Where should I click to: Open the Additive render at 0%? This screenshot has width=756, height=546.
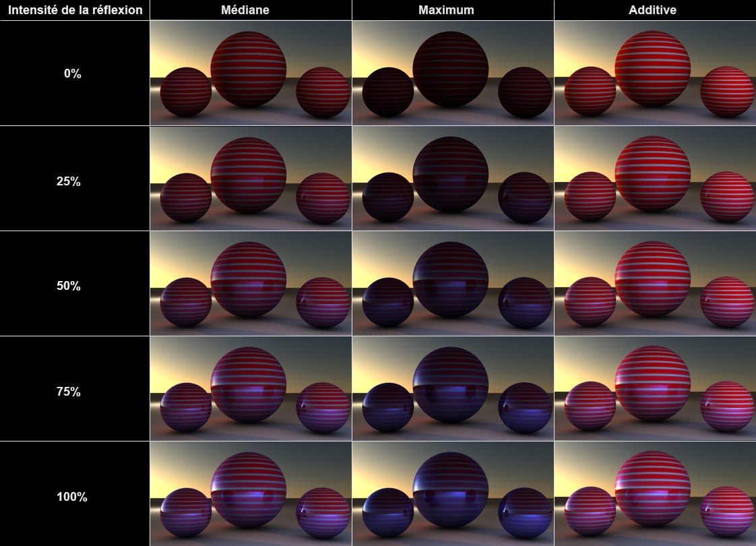(x=655, y=73)
